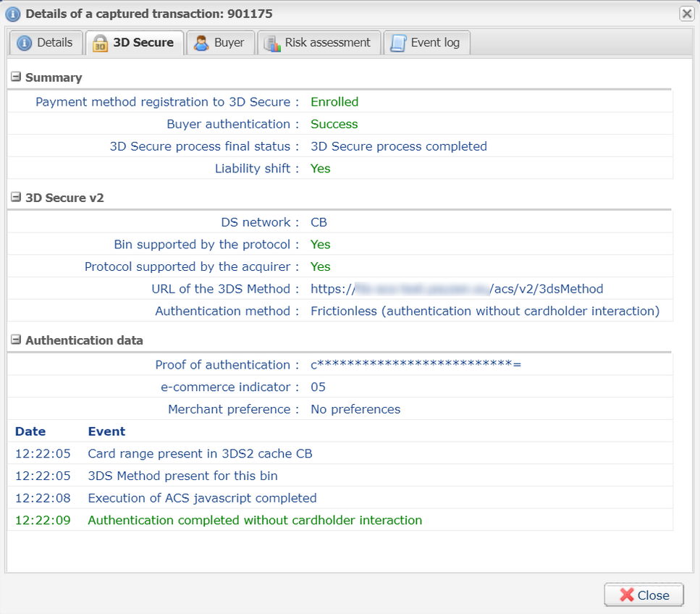
Task: Click the 'Event' column header
Action: (x=106, y=432)
